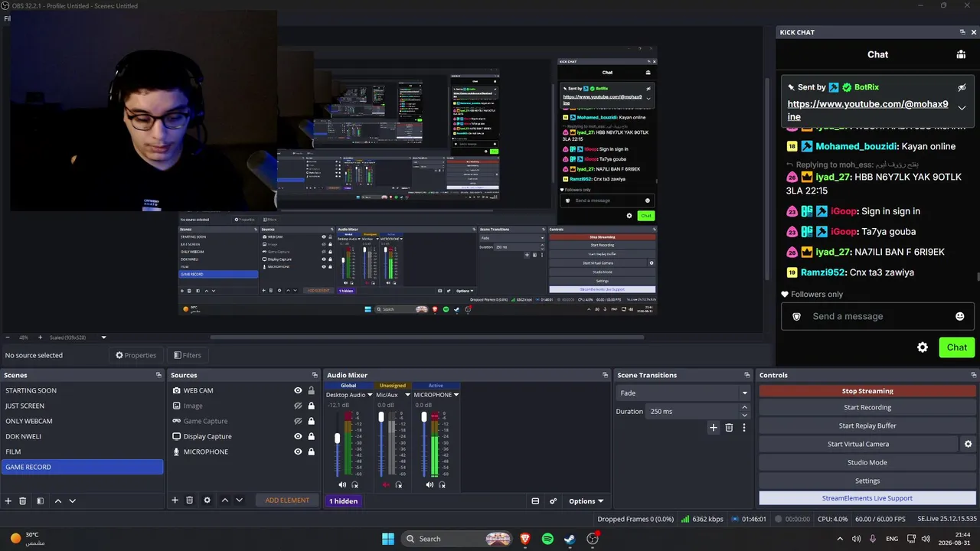Switch Audio Mixer layout icon
This screenshot has height=551, width=980.
[535, 501]
